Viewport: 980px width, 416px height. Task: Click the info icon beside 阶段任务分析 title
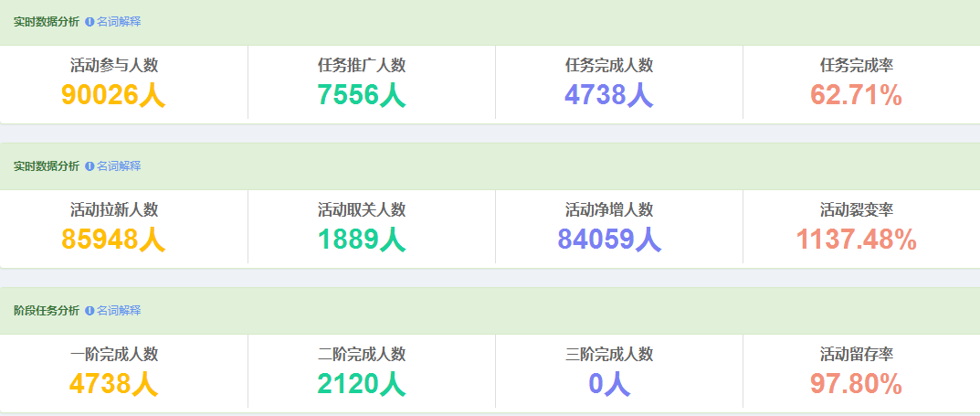coord(90,311)
